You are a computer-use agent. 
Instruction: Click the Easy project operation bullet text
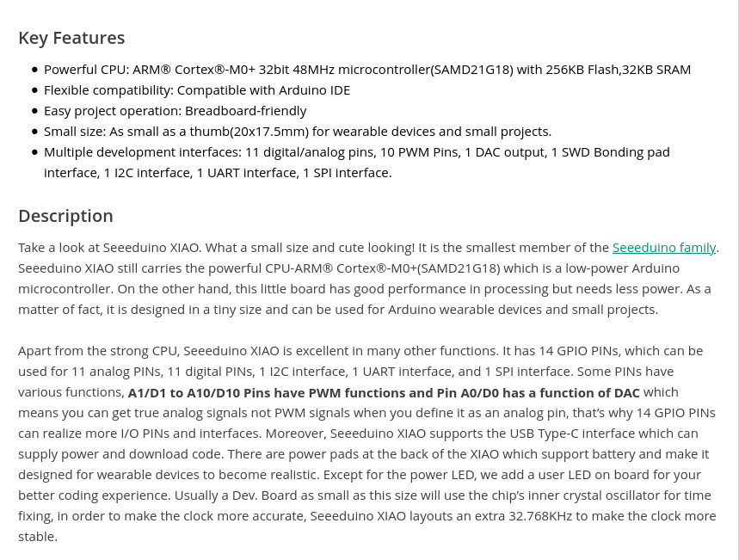click(175, 111)
